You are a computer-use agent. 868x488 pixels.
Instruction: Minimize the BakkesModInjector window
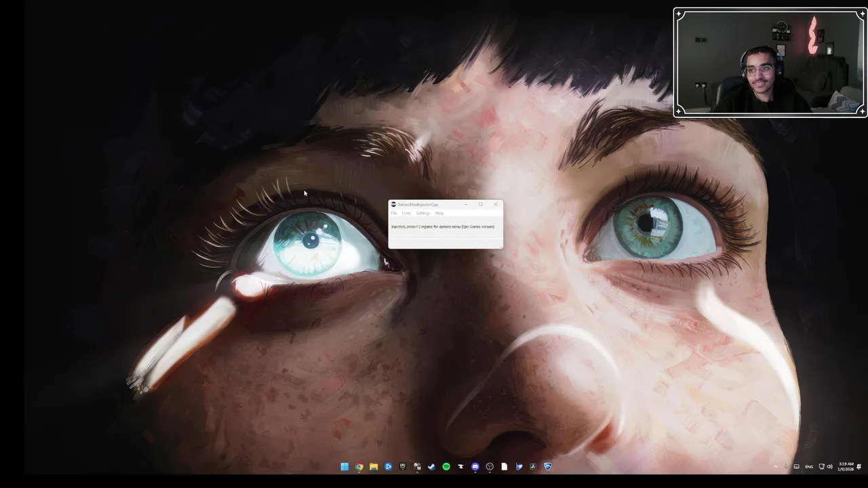[466, 204]
